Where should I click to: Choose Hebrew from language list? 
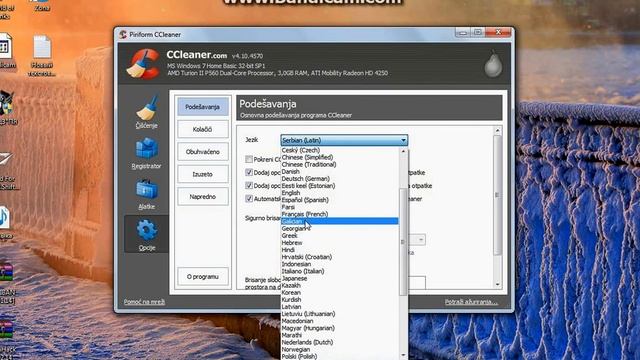[x=340, y=242]
